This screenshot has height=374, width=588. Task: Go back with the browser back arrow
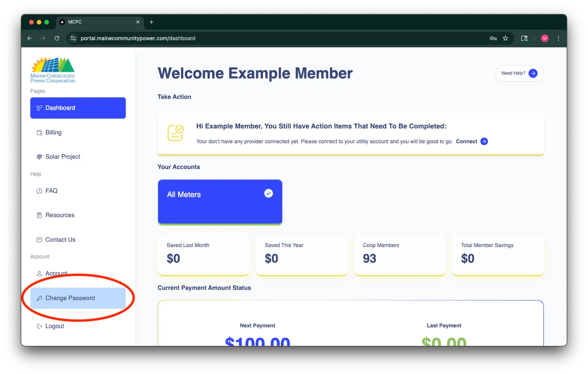(30, 38)
